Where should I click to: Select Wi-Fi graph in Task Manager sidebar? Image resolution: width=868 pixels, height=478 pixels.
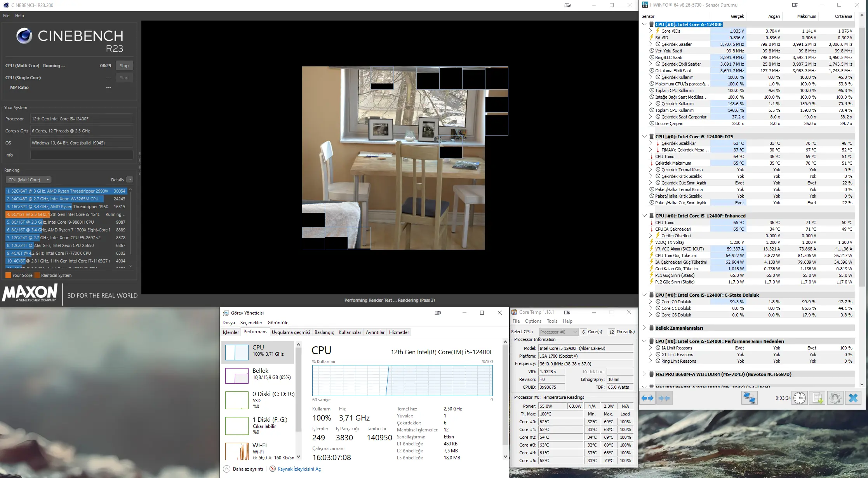[237, 451]
